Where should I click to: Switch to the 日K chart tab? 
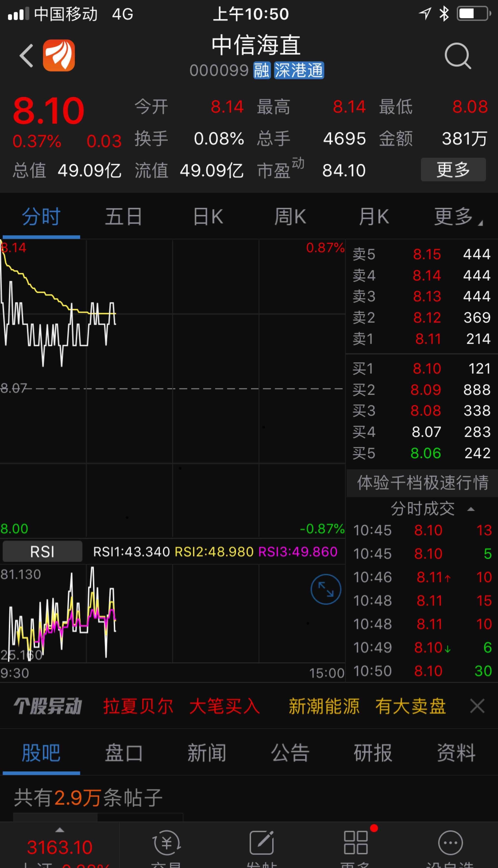pos(208,217)
